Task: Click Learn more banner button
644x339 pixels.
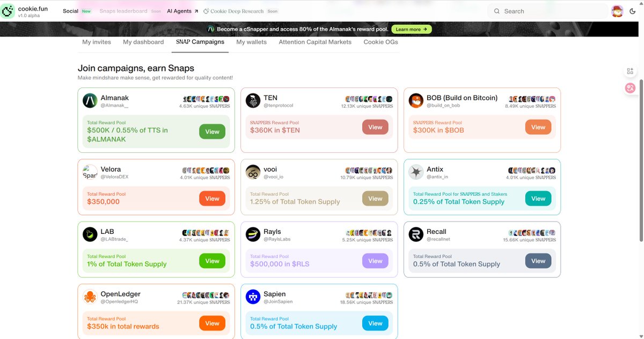Action: (412, 30)
